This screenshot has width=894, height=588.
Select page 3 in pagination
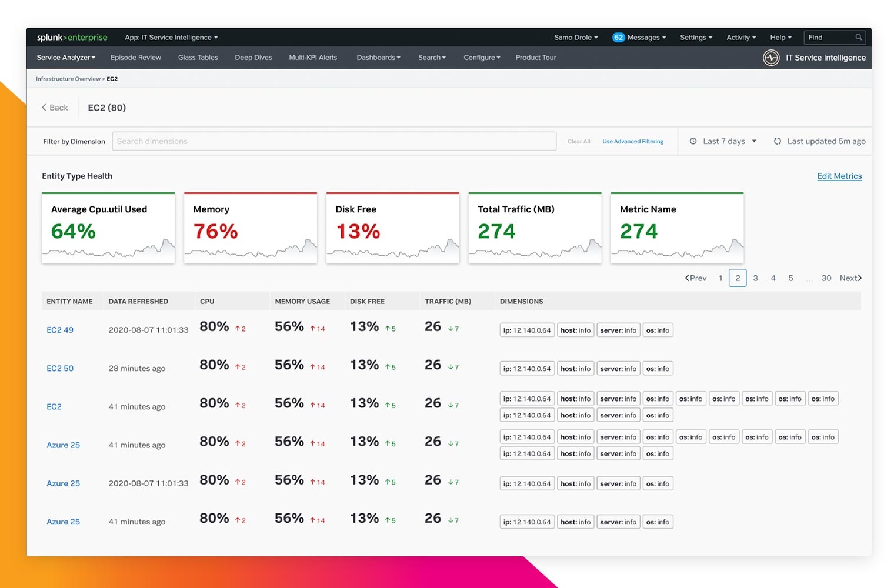click(755, 278)
